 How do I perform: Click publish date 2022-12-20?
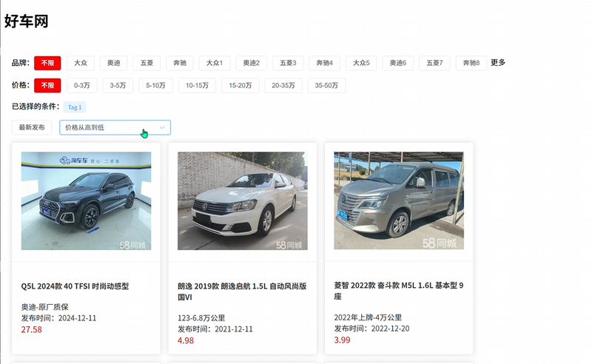[390, 328]
